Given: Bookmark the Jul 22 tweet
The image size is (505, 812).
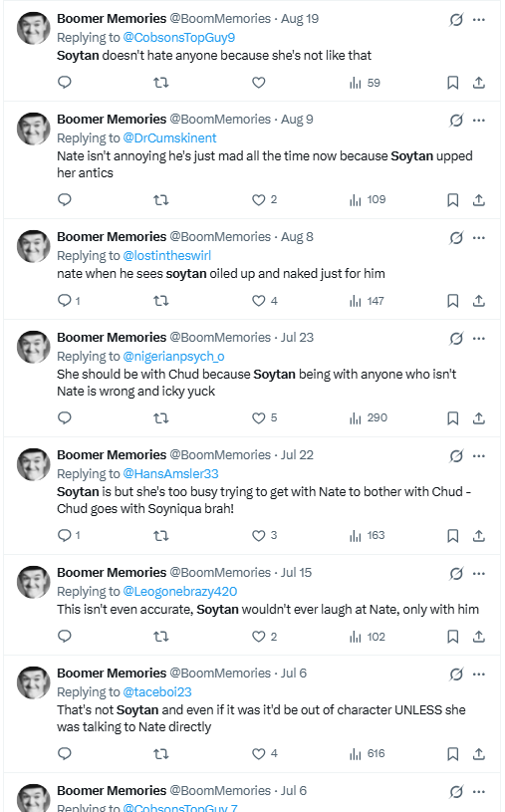Looking at the screenshot, I should (452, 535).
